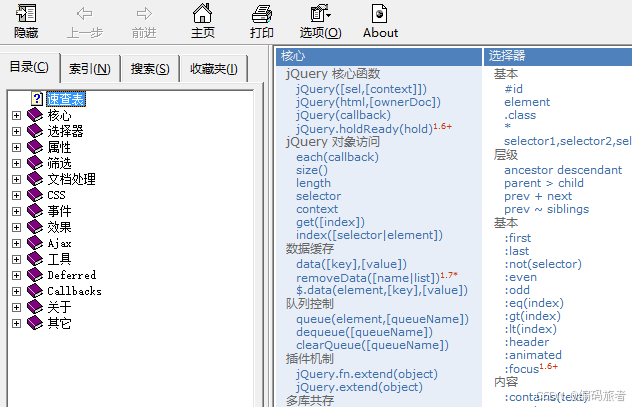Click the book icon beside 其它
The image size is (632, 407).
click(35, 323)
